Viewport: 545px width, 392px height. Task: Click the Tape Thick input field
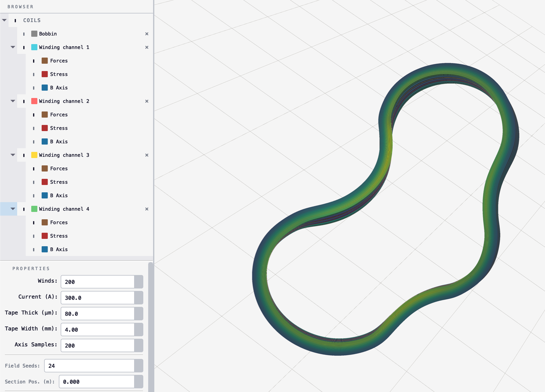click(97, 314)
